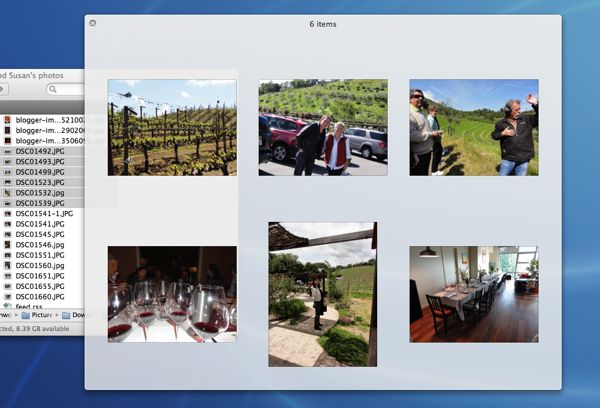600x408 pixels.
Task: Select file DSC01493.JPG in Finder list
Action: click(40, 162)
